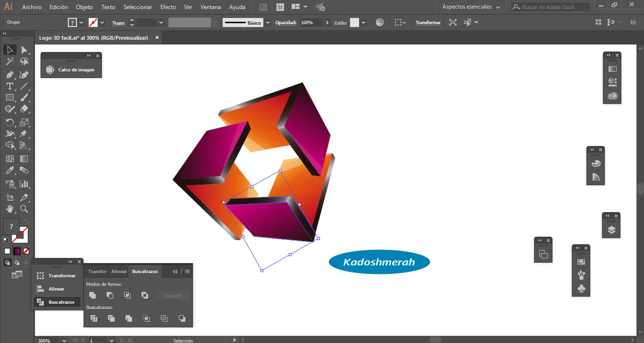Select the Column Graph tool
The width and height of the screenshot is (644, 343).
[x=24, y=184]
